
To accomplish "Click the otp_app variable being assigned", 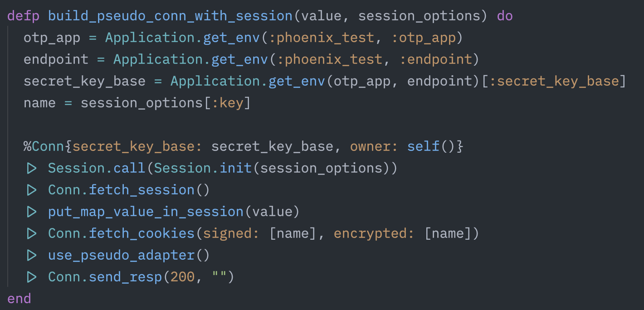I will (52, 38).
